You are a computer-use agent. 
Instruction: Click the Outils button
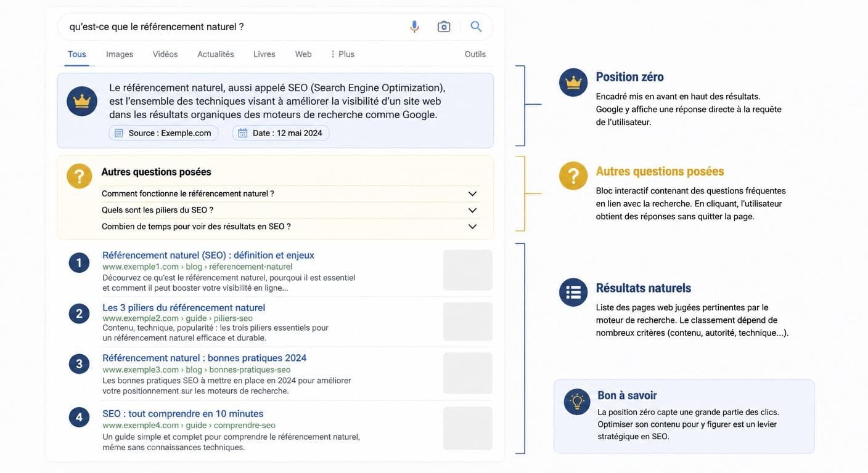(x=475, y=54)
